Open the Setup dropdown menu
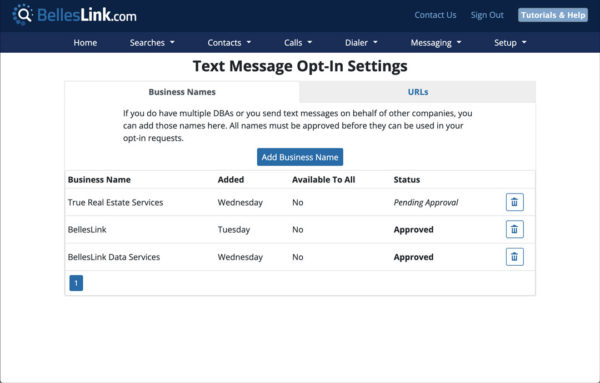This screenshot has width=600, height=383. 510,42
